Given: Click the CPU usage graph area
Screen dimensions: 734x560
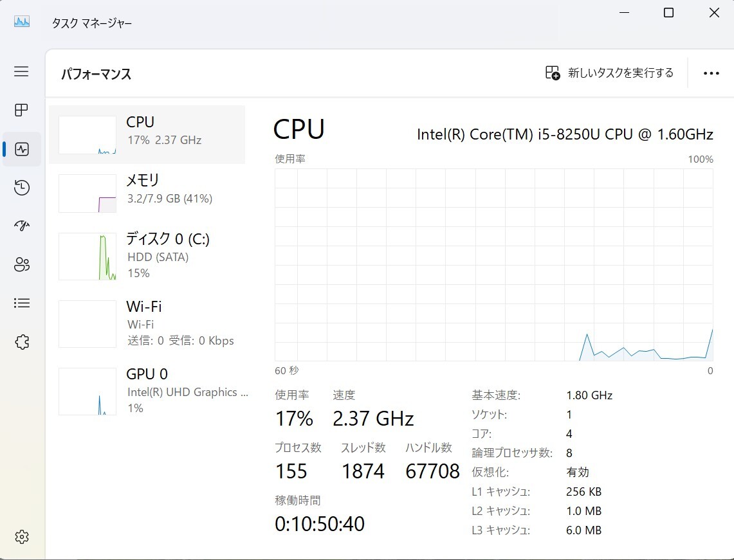Looking at the screenshot, I should click(493, 264).
